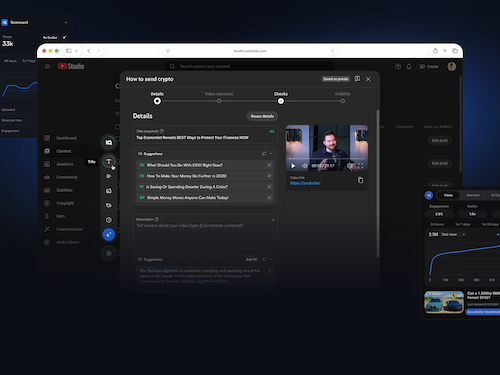Click Add All for description suggestions

(251, 259)
